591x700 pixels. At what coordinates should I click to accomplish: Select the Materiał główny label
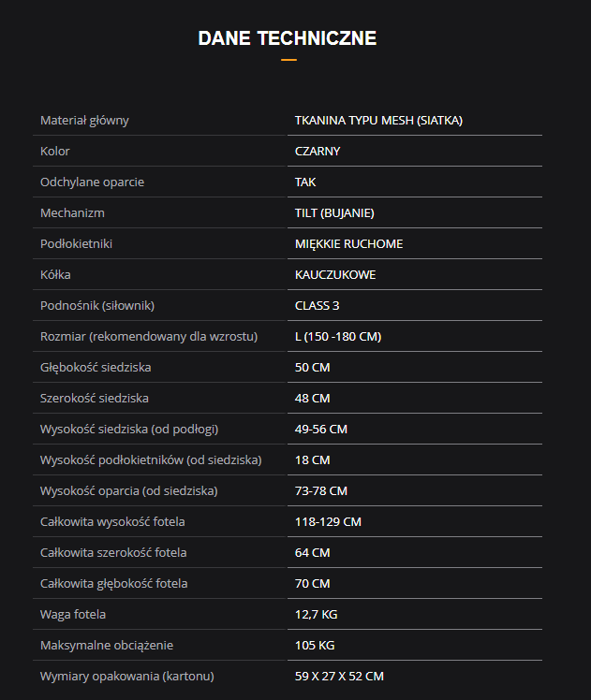tap(84, 120)
